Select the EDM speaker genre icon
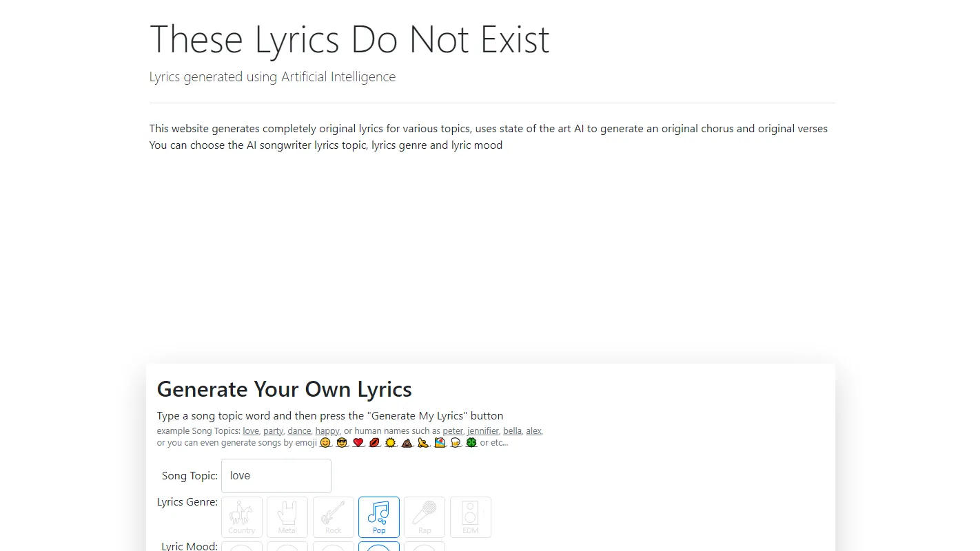 coord(471,517)
